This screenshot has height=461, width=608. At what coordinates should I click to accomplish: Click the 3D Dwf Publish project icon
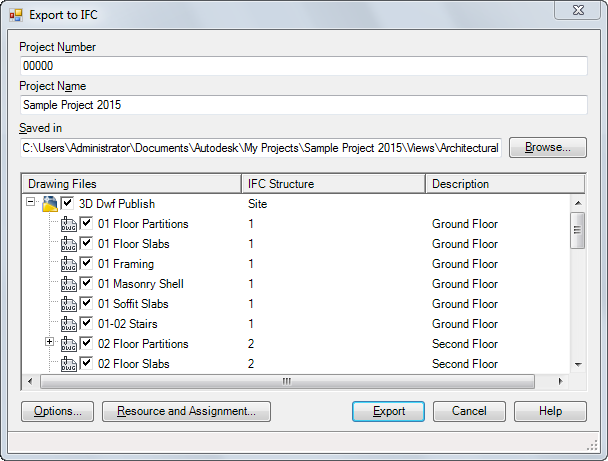pyautogui.click(x=49, y=204)
